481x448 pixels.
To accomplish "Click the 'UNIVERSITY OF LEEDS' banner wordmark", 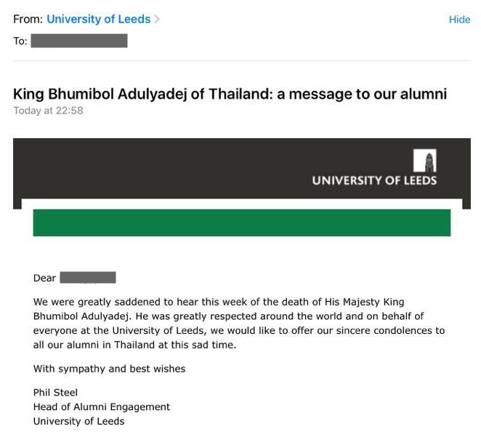I will (x=374, y=180).
